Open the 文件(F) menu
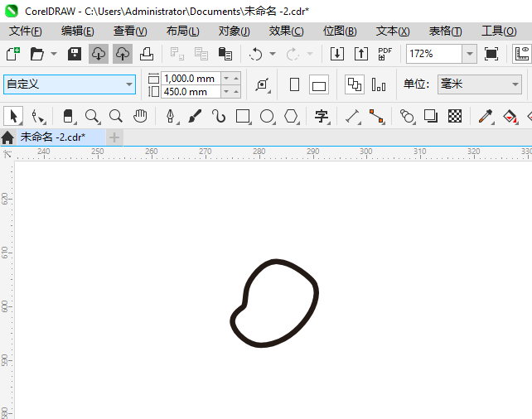Screen dimensions: 532x419 26,31
